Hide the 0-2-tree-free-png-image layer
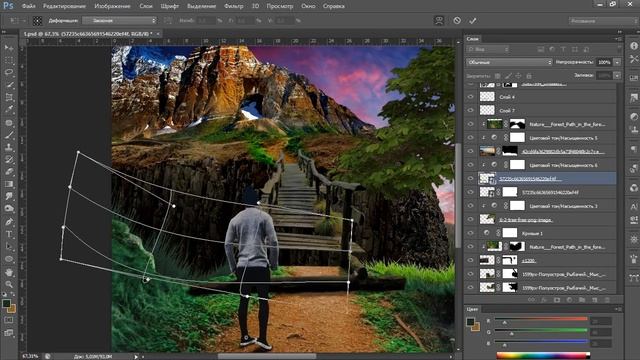The height and width of the screenshot is (360, 640). [x=471, y=220]
